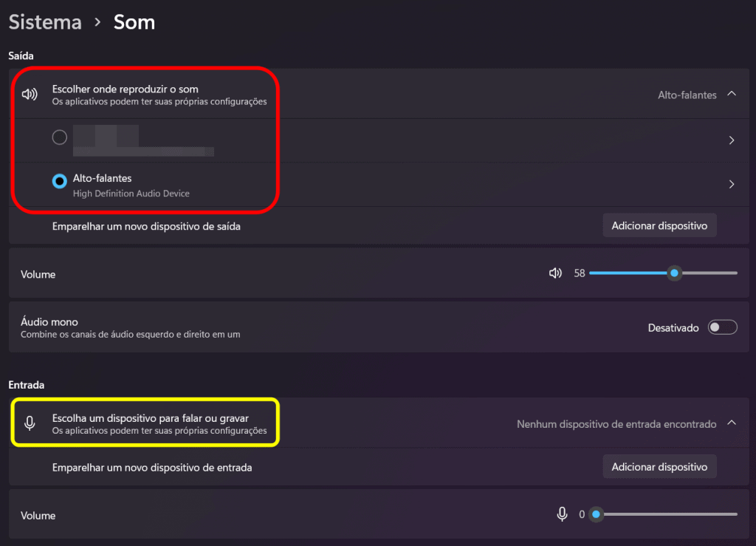Click 'Escolher onde reproduzir o som' row
The height and width of the screenshot is (546, 756).
tap(379, 94)
